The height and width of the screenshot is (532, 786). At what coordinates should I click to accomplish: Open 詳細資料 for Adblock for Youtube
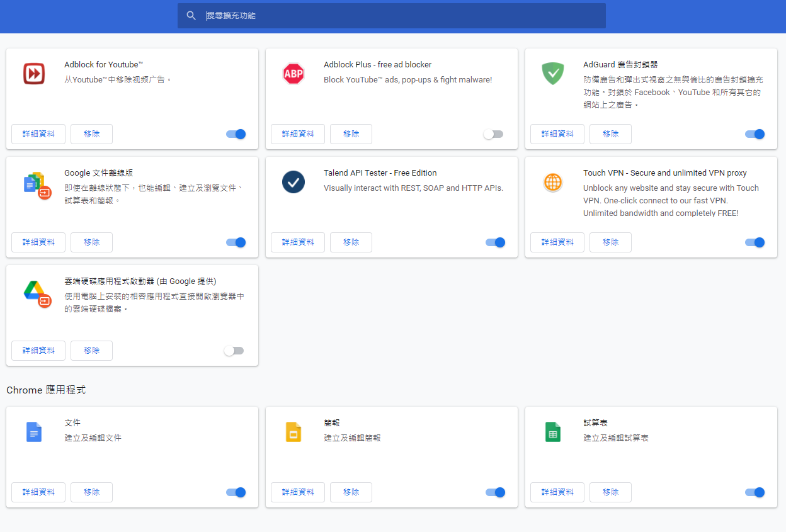(38, 134)
